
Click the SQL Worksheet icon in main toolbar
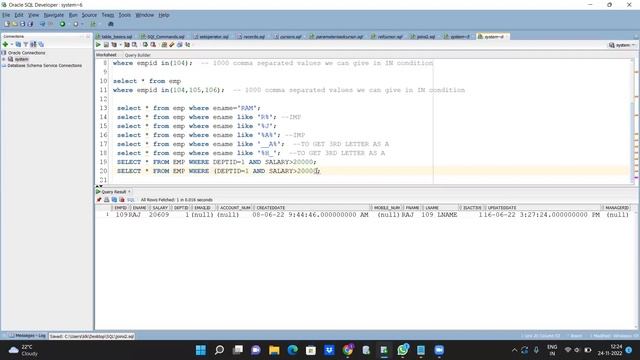point(93,24)
